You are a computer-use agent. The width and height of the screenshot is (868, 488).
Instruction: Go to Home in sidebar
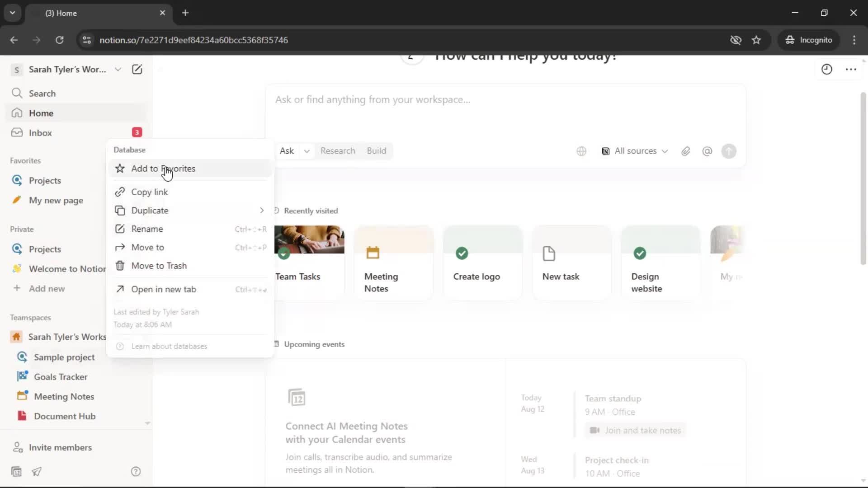[x=76, y=113]
